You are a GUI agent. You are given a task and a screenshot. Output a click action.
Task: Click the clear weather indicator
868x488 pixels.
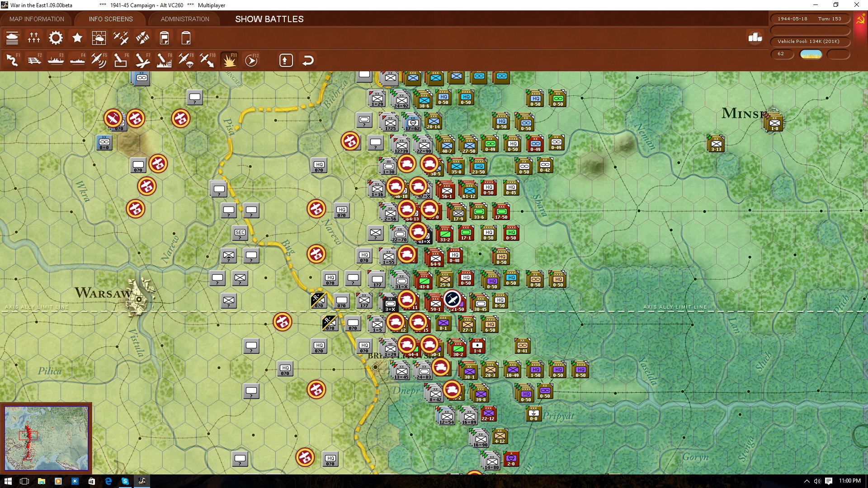[x=811, y=54]
